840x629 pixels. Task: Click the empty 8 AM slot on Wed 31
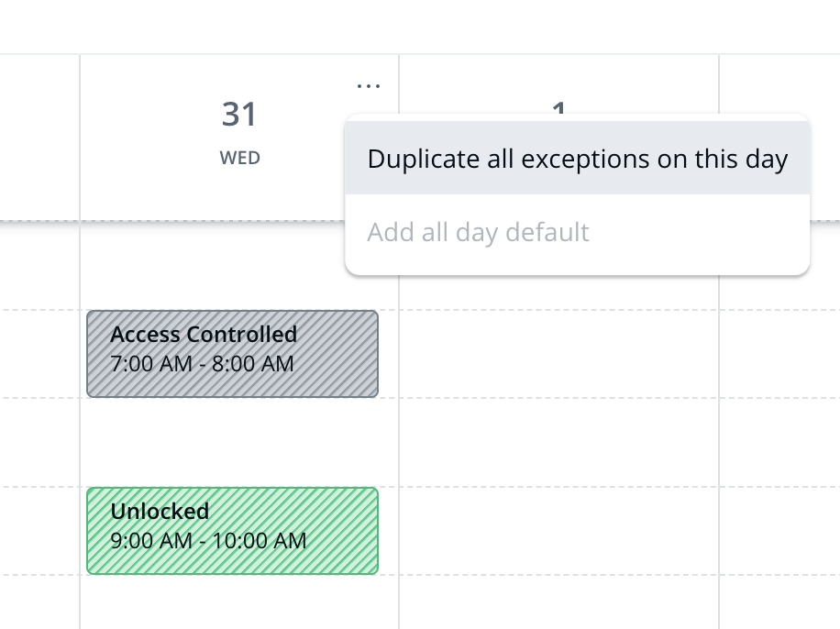pyautogui.click(x=238, y=442)
